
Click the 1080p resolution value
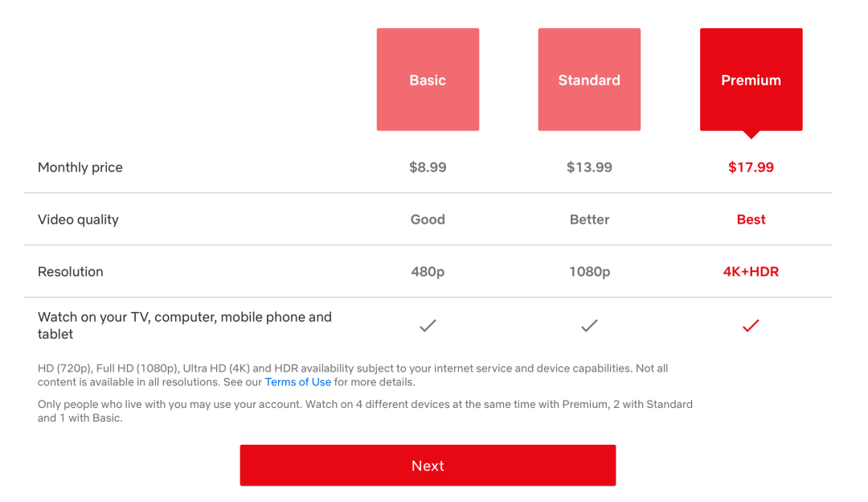click(x=589, y=271)
